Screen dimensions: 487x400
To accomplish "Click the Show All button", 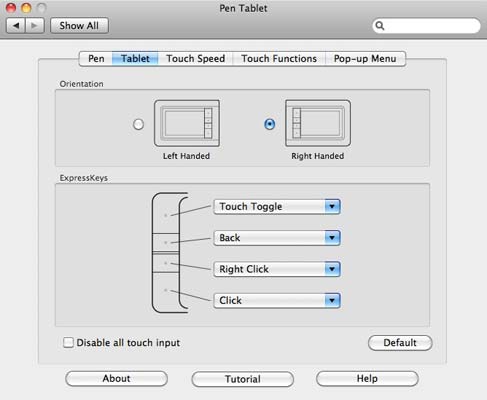I will (79, 26).
